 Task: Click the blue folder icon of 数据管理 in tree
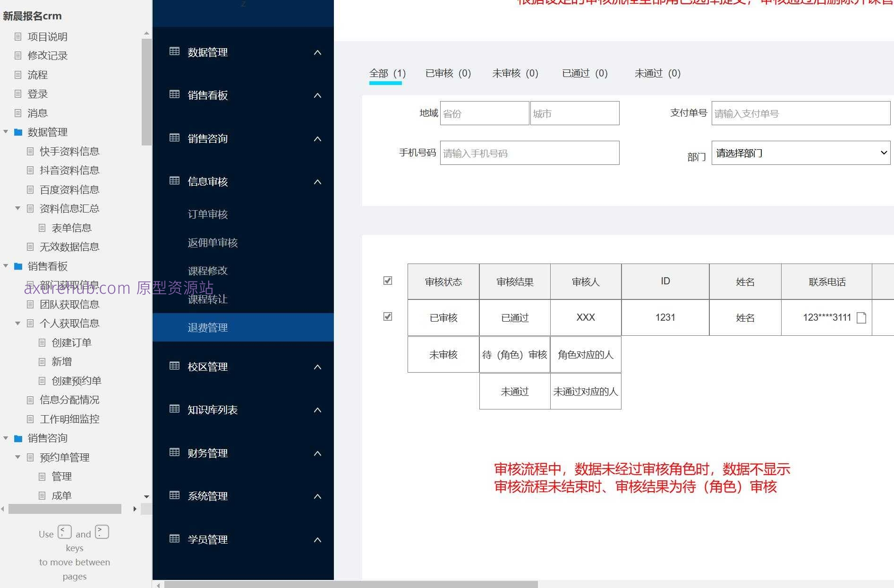[18, 132]
